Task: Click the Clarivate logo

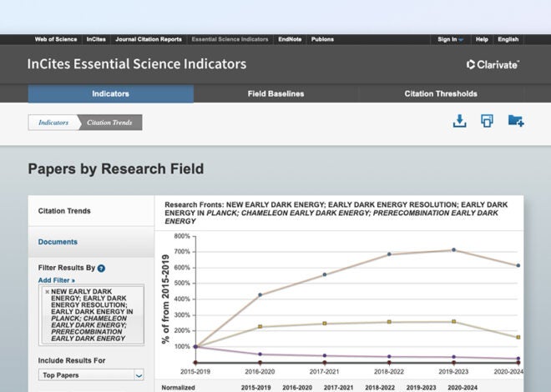Action: pyautogui.click(x=493, y=64)
